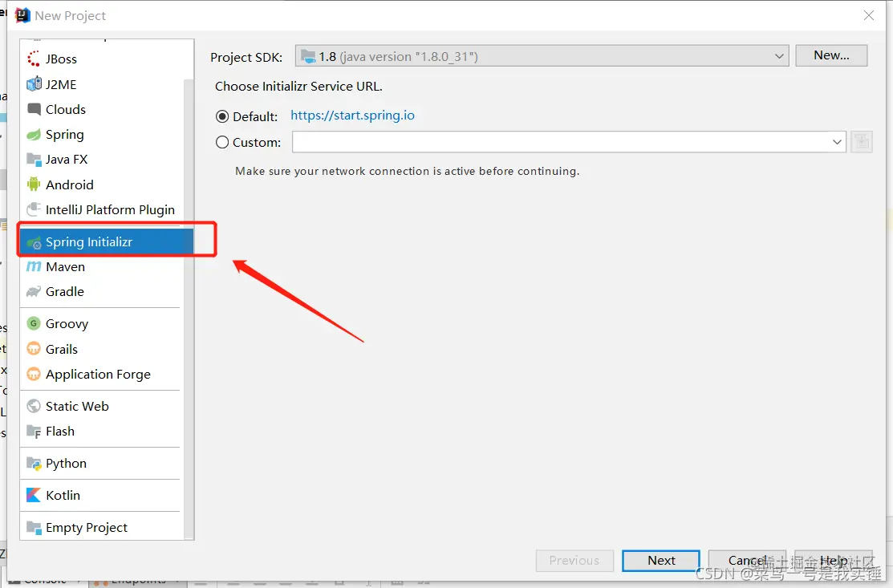Click the IntelliJ Platform Plugin icon
Viewport: 893px width, 588px height.
(34, 209)
